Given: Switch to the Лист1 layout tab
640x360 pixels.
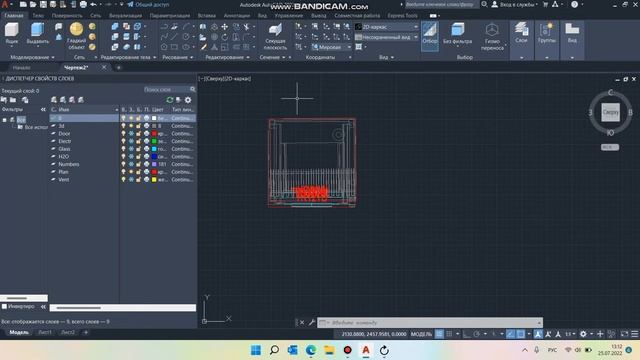Looking at the screenshot, I should (45, 332).
